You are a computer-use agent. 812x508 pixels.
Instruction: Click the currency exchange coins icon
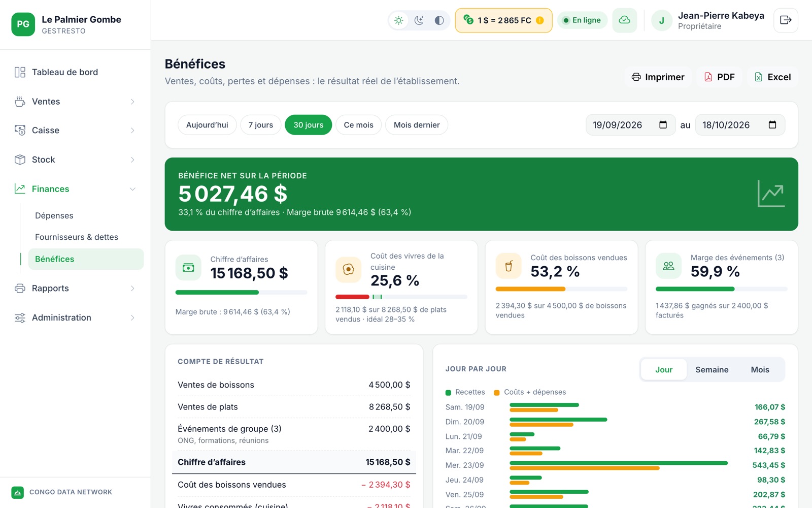tap(468, 19)
